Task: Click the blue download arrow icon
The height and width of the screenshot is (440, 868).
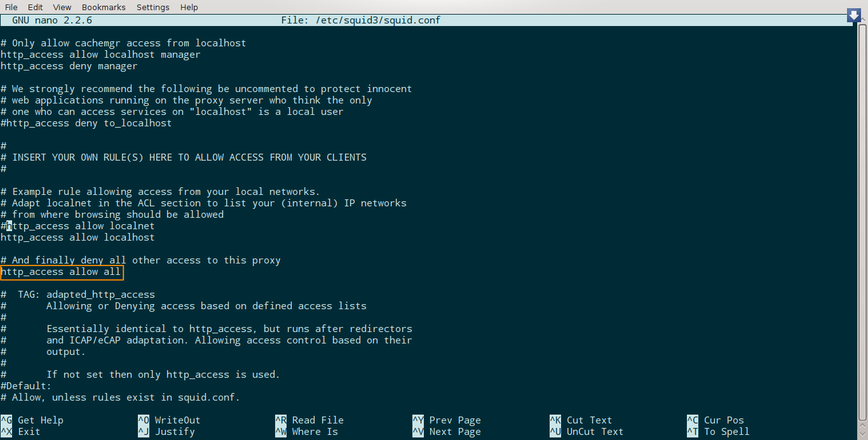Action: tap(854, 16)
